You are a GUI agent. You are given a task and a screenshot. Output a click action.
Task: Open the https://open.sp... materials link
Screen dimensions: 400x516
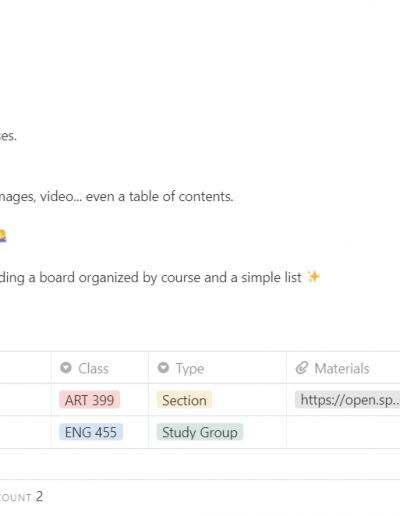(x=347, y=400)
